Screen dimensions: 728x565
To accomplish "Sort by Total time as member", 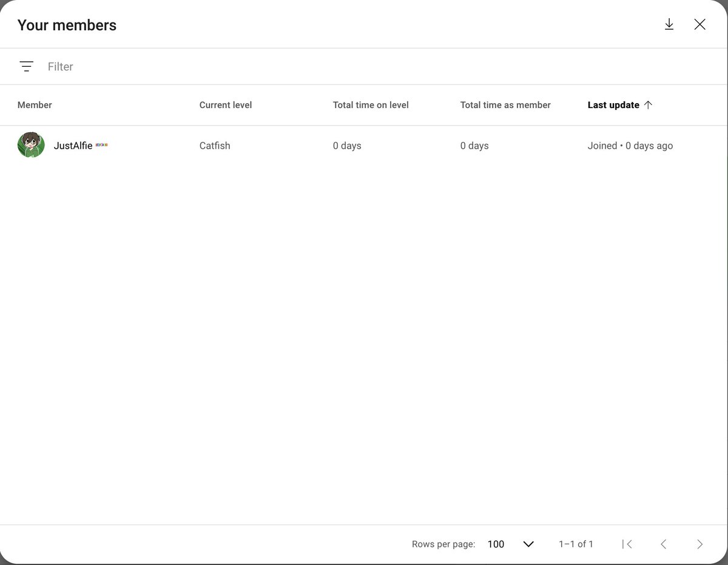I will (x=505, y=105).
